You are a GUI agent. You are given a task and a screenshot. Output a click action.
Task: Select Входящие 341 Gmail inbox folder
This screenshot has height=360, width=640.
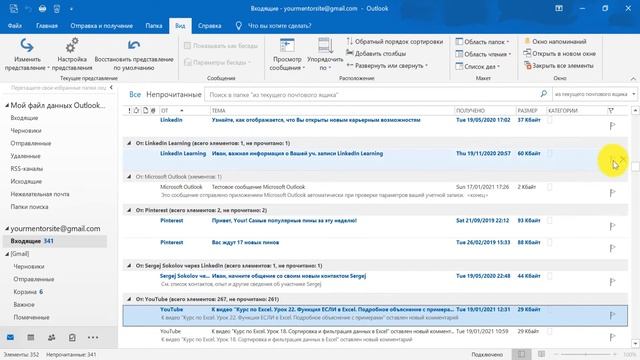(55, 241)
